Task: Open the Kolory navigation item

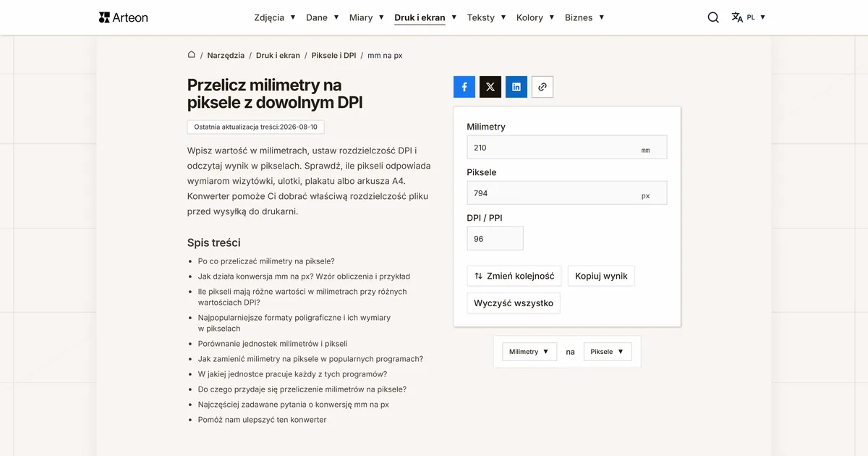Action: point(529,17)
